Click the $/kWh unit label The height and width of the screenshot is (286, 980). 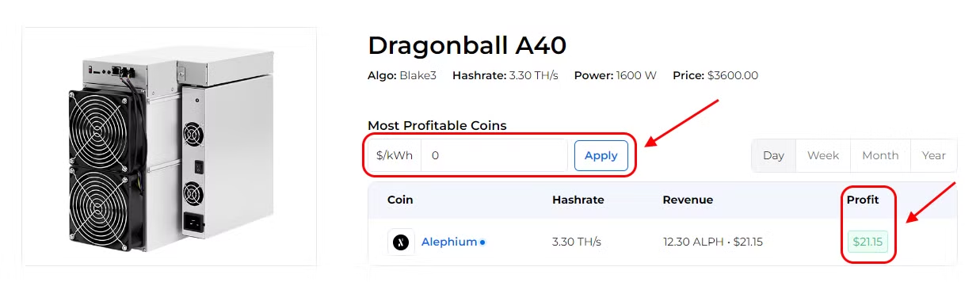point(395,155)
